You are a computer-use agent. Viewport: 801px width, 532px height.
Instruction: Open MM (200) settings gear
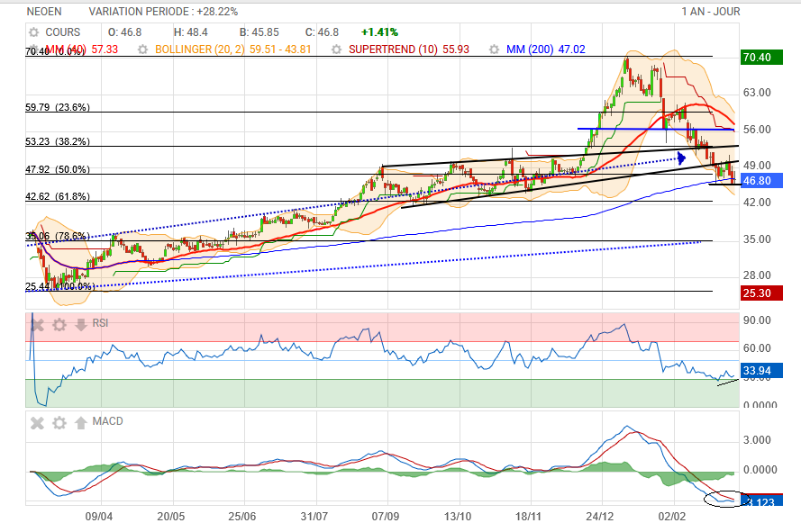[494, 50]
